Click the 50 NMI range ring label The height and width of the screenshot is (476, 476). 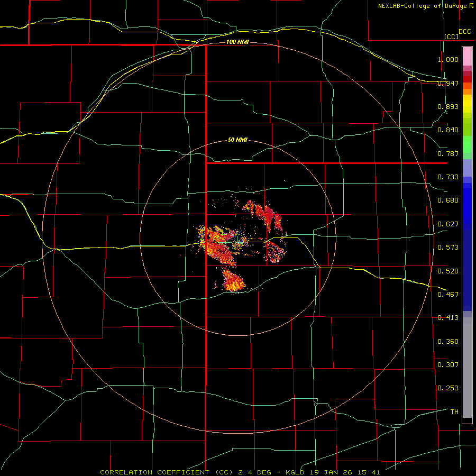pos(237,140)
